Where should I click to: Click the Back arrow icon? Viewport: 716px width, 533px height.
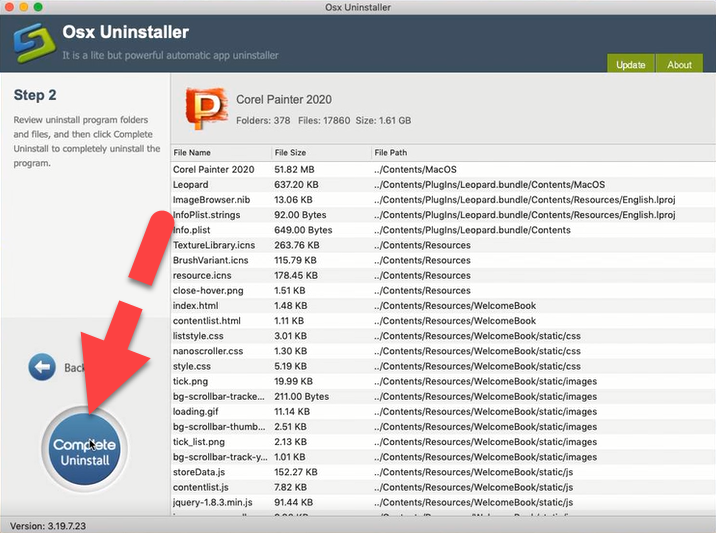[x=42, y=367]
